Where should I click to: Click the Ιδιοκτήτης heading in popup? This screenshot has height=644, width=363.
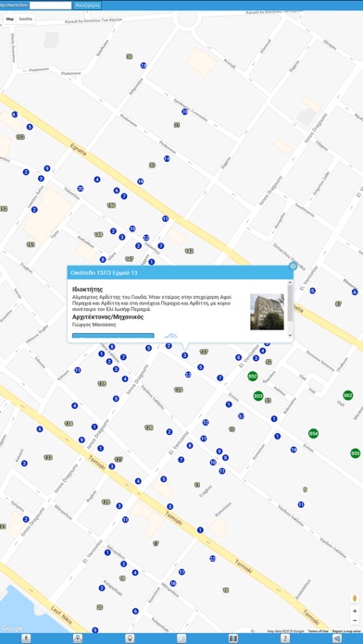click(x=87, y=289)
